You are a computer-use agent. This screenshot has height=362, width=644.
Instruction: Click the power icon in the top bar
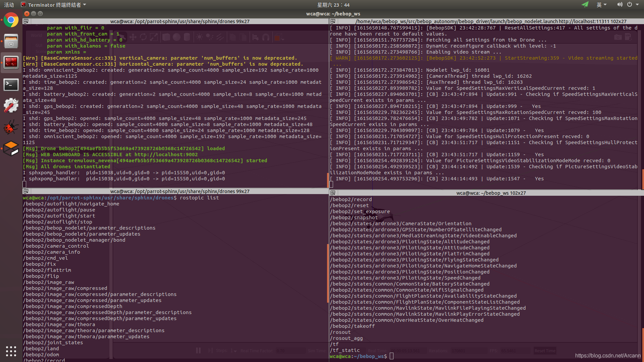point(630,5)
